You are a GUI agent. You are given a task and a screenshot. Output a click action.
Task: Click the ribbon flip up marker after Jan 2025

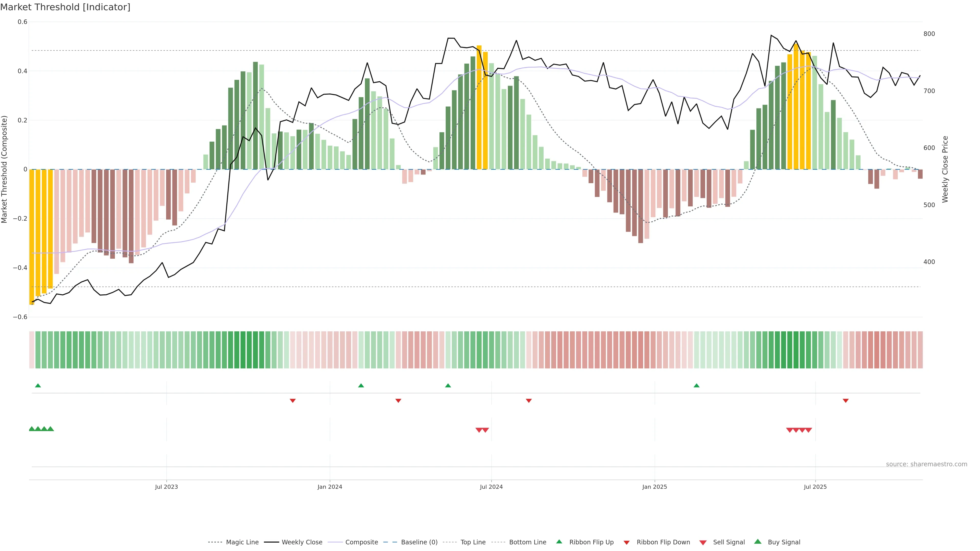(696, 386)
